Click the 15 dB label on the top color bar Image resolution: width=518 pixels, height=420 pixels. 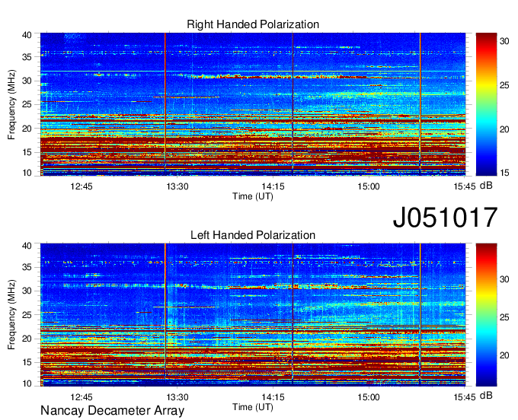pos(504,173)
